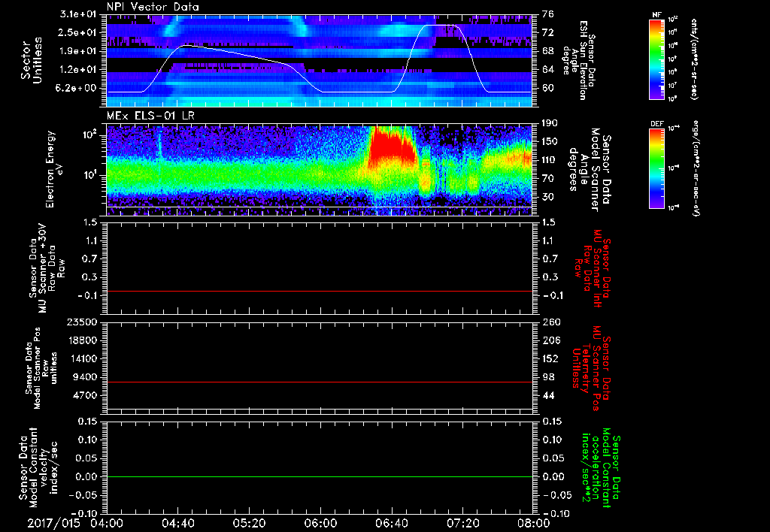Click the 14100 scanner position tick label
This screenshot has width=770, height=532.
coord(81,358)
